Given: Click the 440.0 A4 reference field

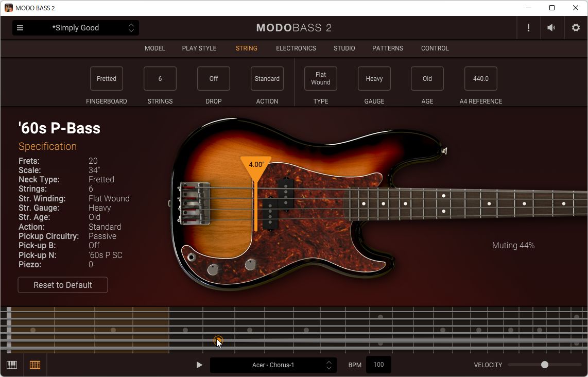Looking at the screenshot, I should pyautogui.click(x=481, y=79).
